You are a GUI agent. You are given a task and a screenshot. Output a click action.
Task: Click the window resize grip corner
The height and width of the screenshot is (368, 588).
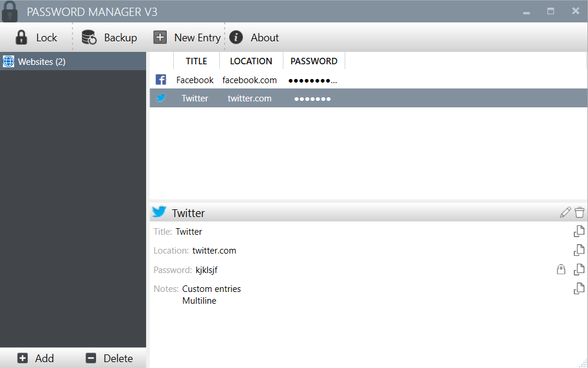click(x=583, y=363)
